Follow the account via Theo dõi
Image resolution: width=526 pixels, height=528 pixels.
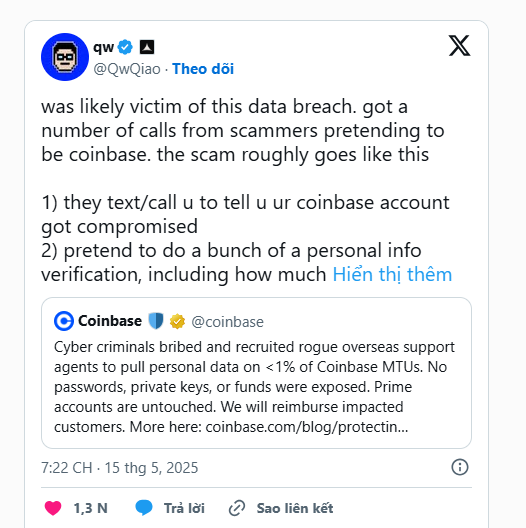click(x=203, y=69)
